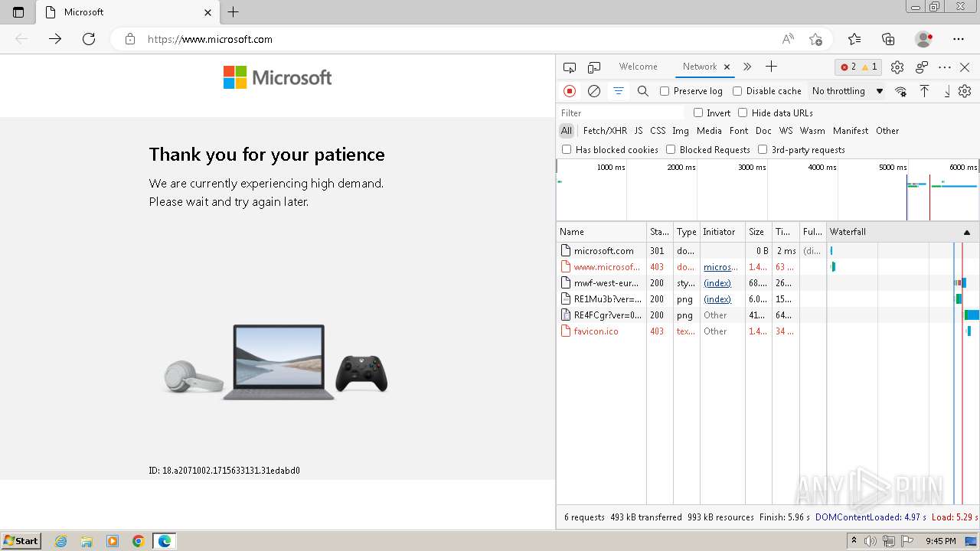The height and width of the screenshot is (551, 980).
Task: Filter requests by CSS
Action: click(x=658, y=131)
